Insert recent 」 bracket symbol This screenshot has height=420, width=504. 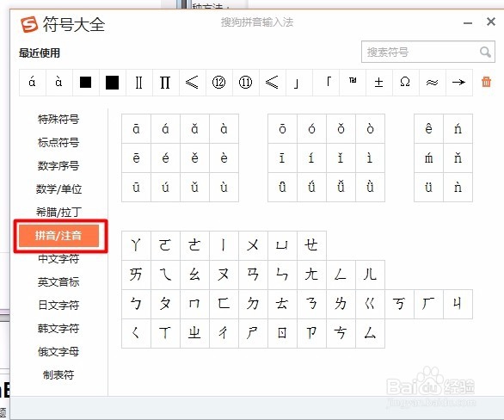pyautogui.click(x=299, y=83)
